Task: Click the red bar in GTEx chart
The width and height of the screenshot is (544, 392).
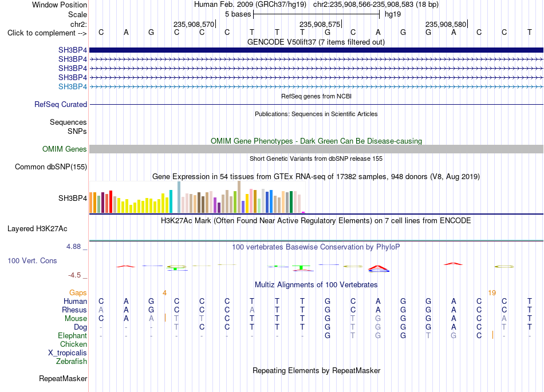Action: click(x=111, y=201)
